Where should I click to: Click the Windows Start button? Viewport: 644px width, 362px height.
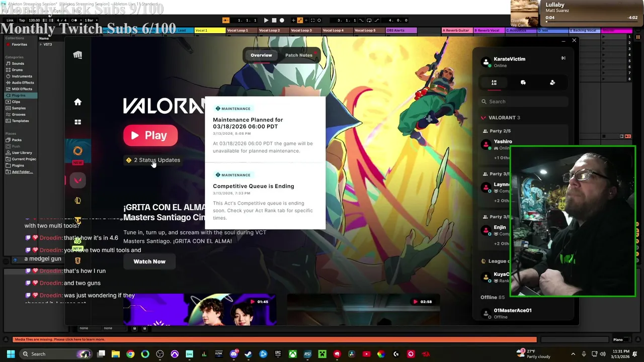11,354
